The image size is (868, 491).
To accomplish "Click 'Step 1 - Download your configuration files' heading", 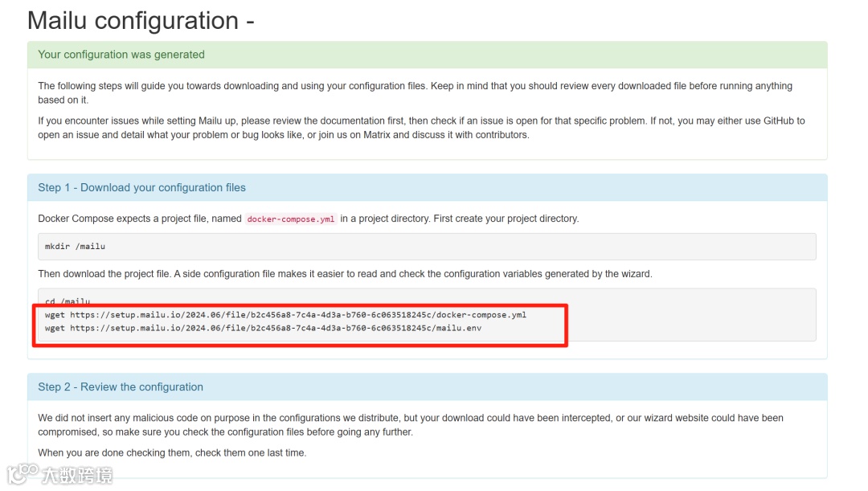I will (141, 188).
